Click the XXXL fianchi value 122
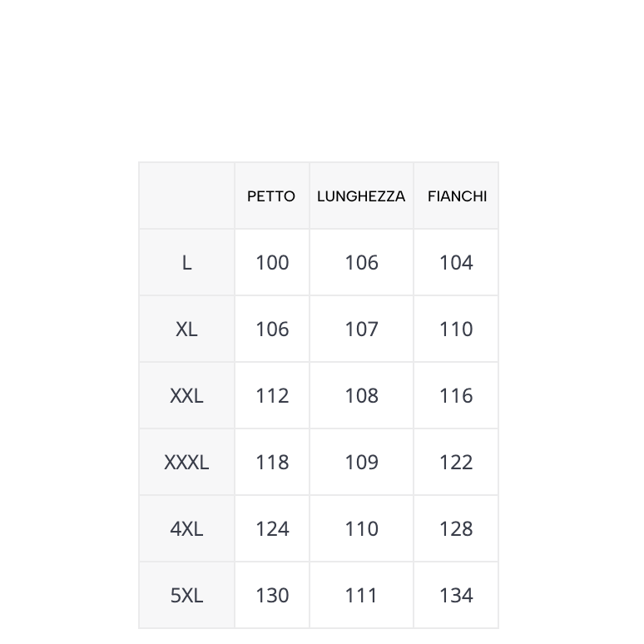Viewport: 644px width, 644px height. [456, 462]
